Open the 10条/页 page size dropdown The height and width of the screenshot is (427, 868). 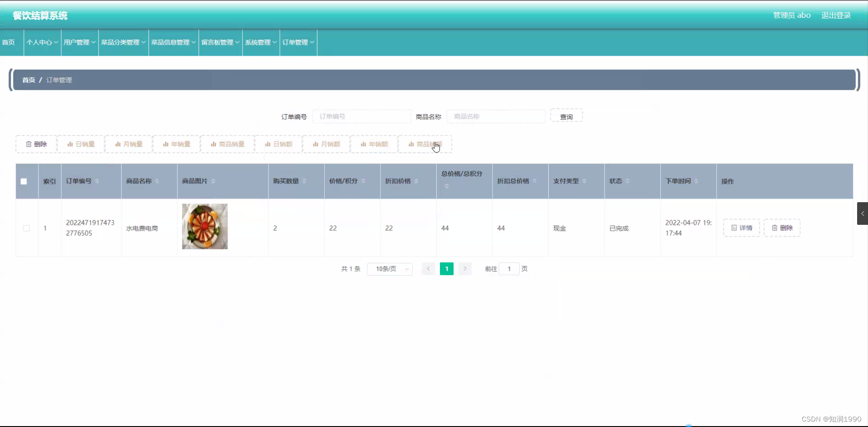point(390,269)
